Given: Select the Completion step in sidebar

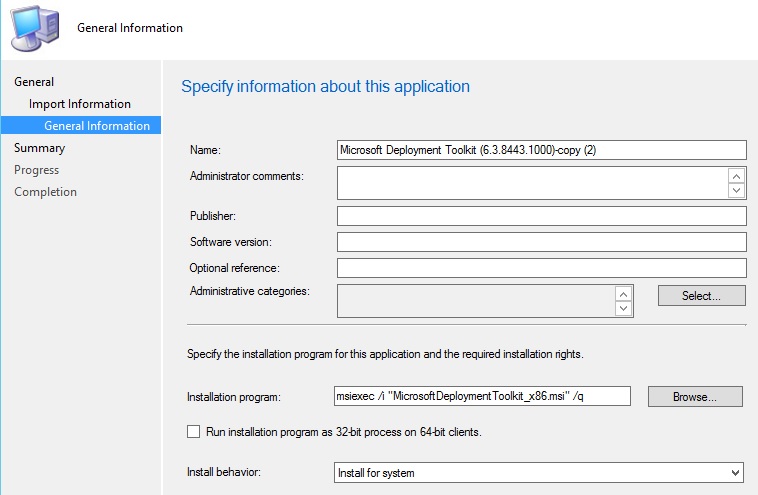Looking at the screenshot, I should tap(45, 192).
